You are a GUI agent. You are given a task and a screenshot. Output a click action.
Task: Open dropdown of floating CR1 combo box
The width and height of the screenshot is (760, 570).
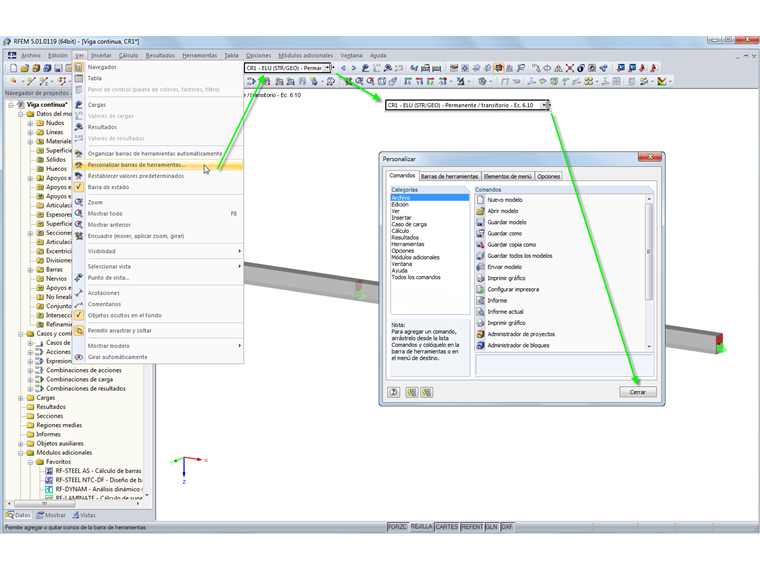click(545, 105)
